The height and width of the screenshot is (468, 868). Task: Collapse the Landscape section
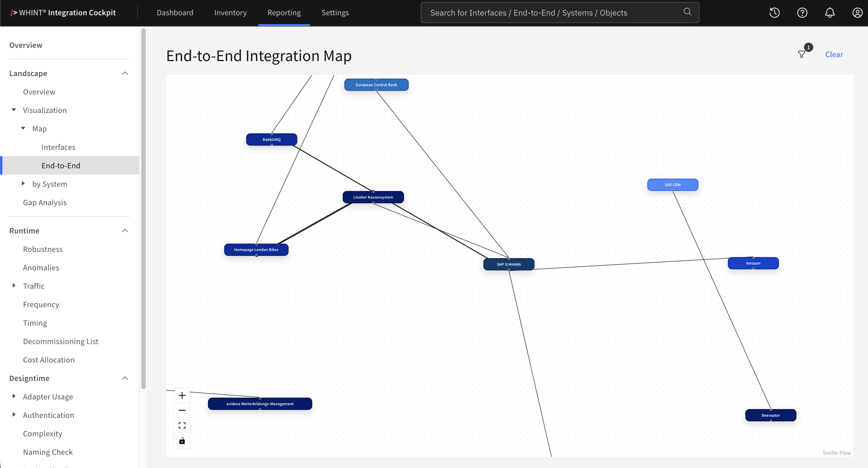click(x=125, y=73)
